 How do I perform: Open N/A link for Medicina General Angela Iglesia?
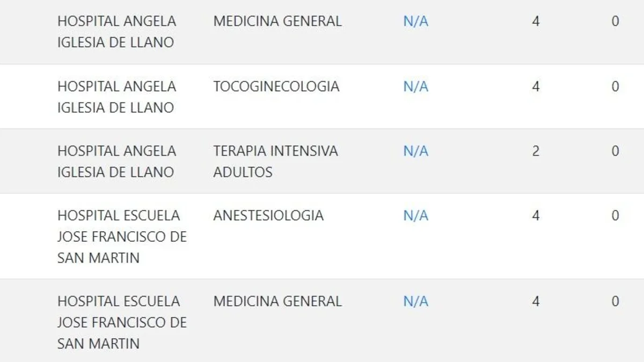coord(416,22)
